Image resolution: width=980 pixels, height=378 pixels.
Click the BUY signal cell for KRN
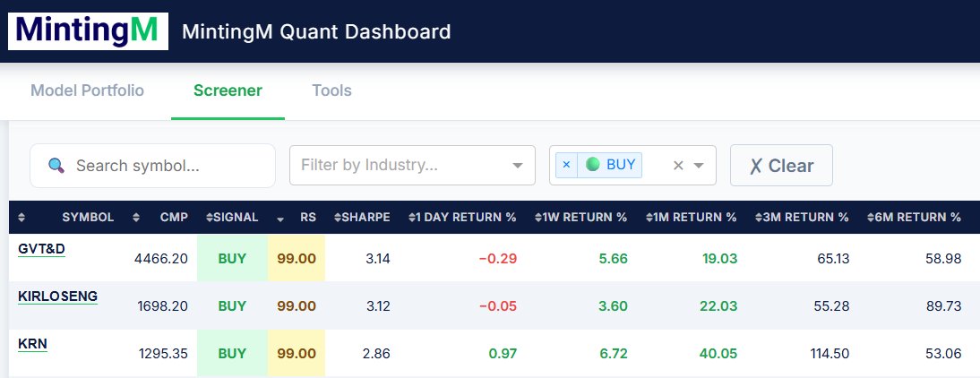[232, 354]
